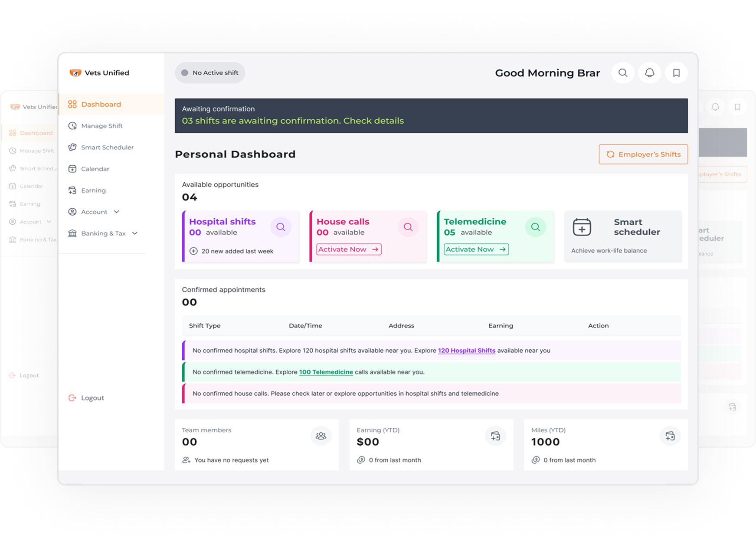Click the Telemedicine search icon

point(535,227)
